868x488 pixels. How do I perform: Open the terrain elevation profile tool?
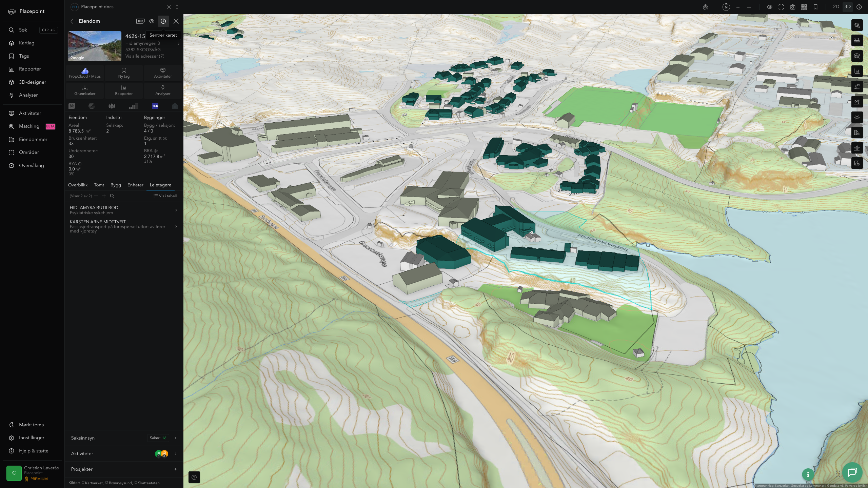(x=857, y=102)
